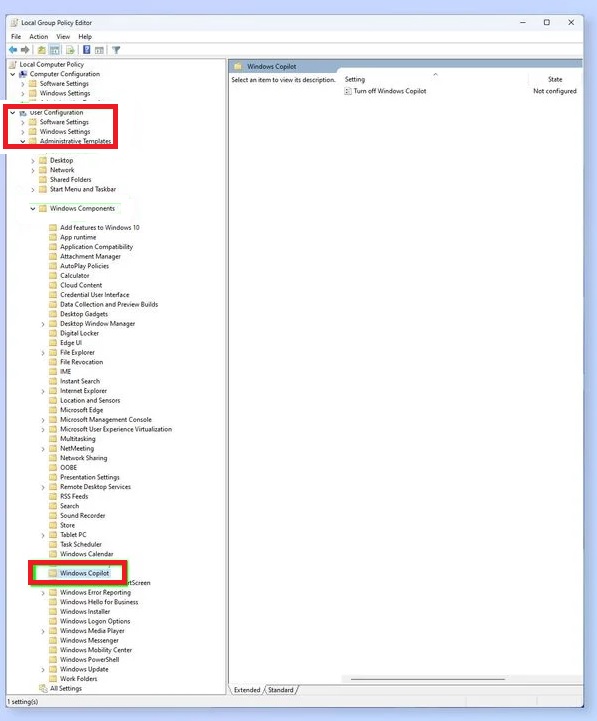Viewport: 597px width, 721px height.
Task: Click the Local Group Policy Editor title icon
Action: [14, 23]
